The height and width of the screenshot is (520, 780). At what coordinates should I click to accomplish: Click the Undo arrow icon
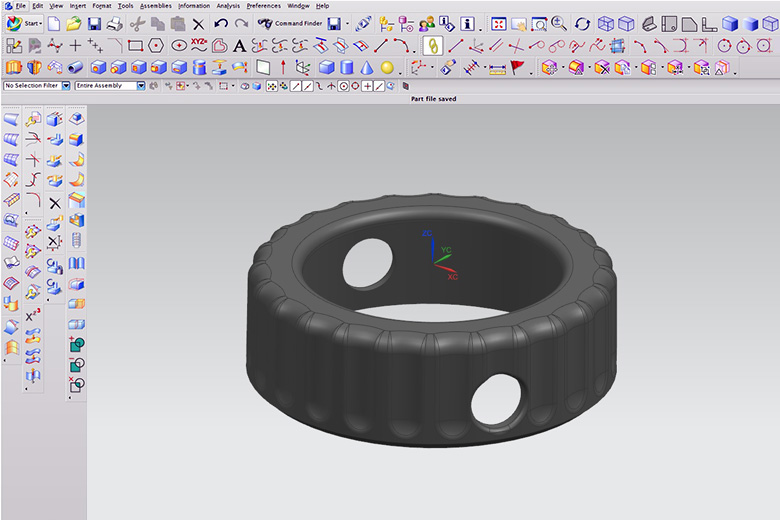(221, 23)
